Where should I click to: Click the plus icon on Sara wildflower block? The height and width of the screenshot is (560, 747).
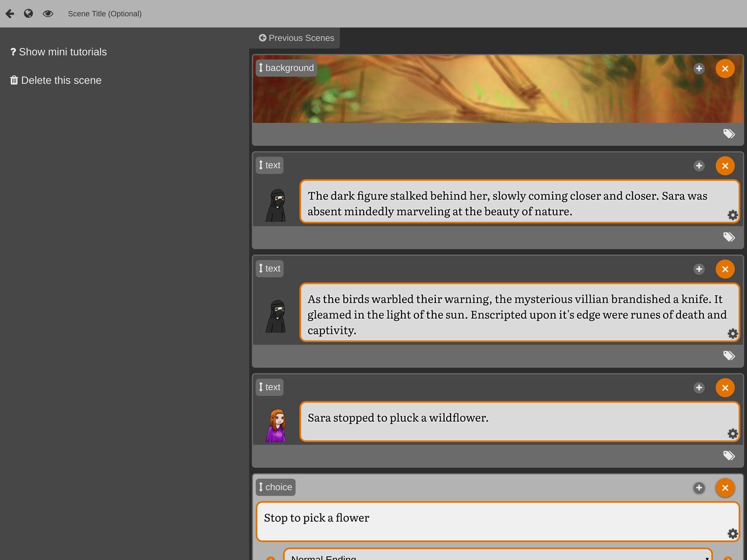tap(699, 388)
